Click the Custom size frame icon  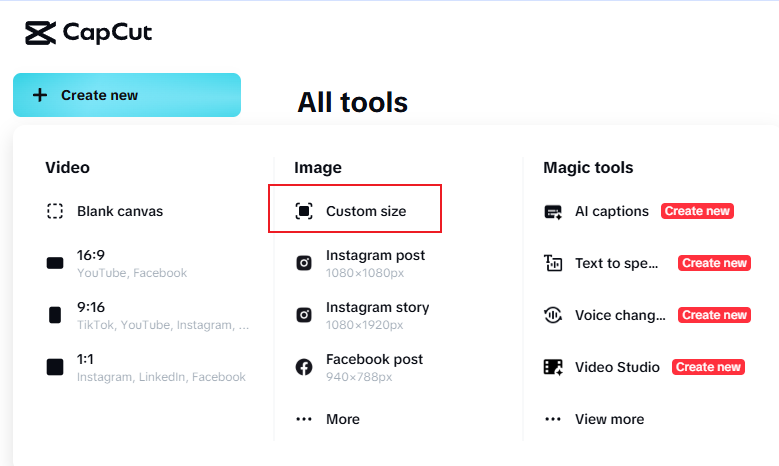tap(304, 211)
